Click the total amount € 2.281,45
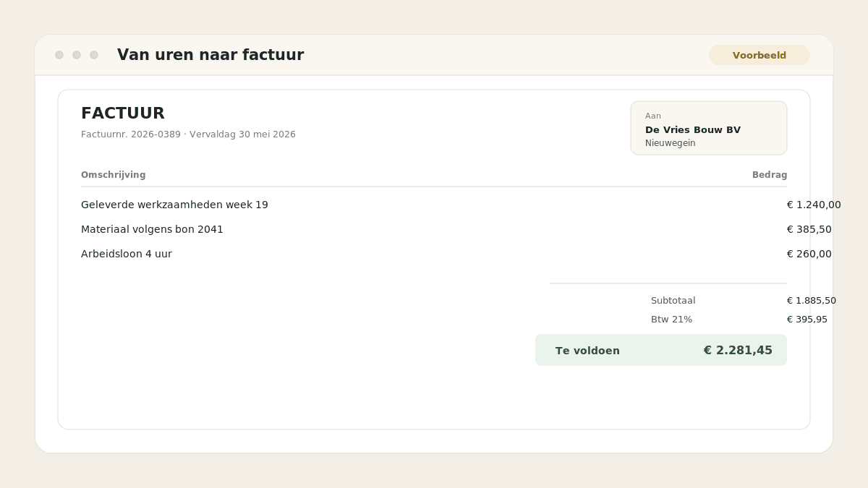Image resolution: width=868 pixels, height=488 pixels. coord(738,351)
